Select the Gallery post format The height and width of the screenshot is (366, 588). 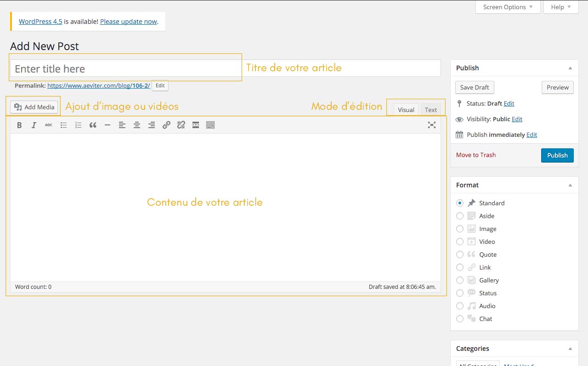coord(460,280)
